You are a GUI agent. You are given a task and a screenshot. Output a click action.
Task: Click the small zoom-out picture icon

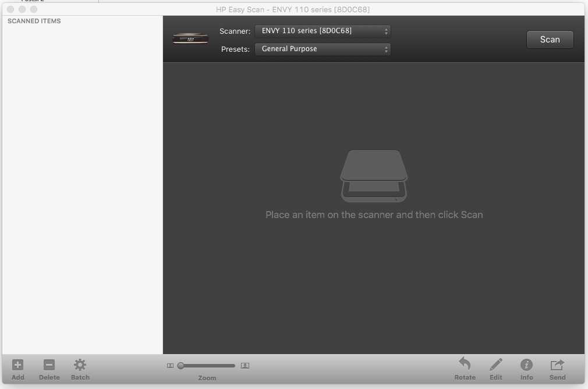click(x=170, y=366)
